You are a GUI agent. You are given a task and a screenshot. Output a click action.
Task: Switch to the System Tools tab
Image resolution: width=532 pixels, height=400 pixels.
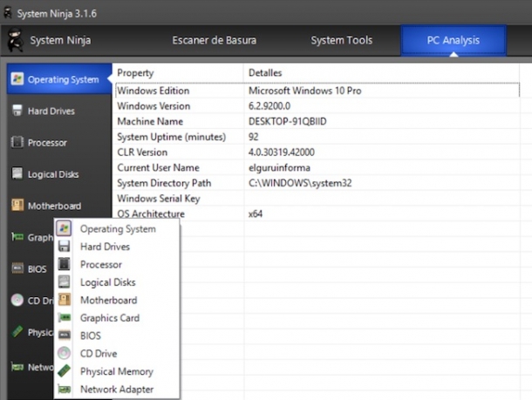click(342, 40)
